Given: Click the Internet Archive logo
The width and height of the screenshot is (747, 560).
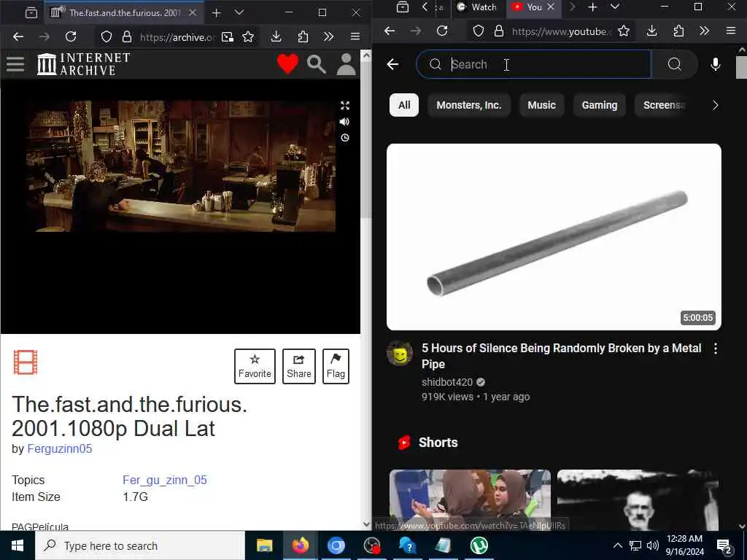Looking at the screenshot, I should [x=84, y=64].
